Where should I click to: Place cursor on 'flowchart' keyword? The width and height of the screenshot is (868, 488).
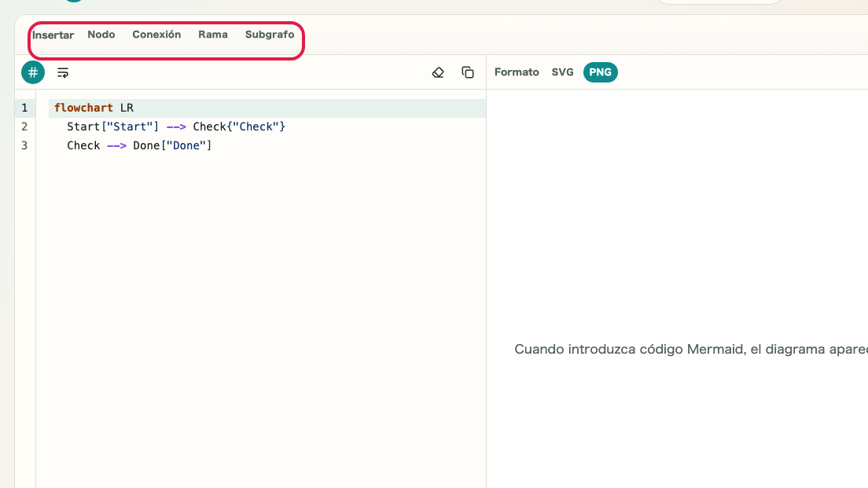(83, 108)
